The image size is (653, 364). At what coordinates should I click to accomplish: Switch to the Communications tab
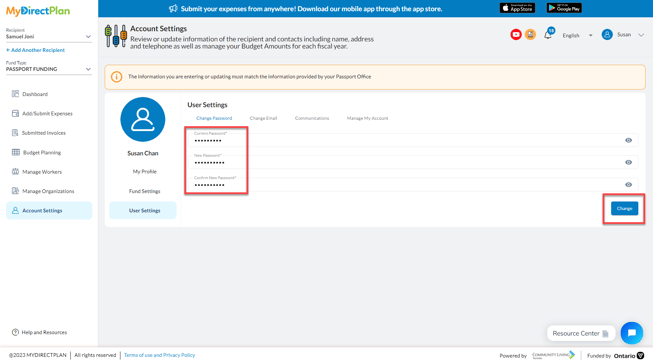(x=312, y=118)
